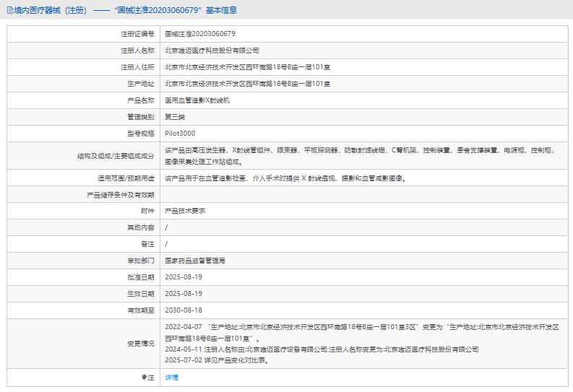Click the bulb icon beside 注
The height and width of the screenshot is (392, 573).
coord(144,378)
